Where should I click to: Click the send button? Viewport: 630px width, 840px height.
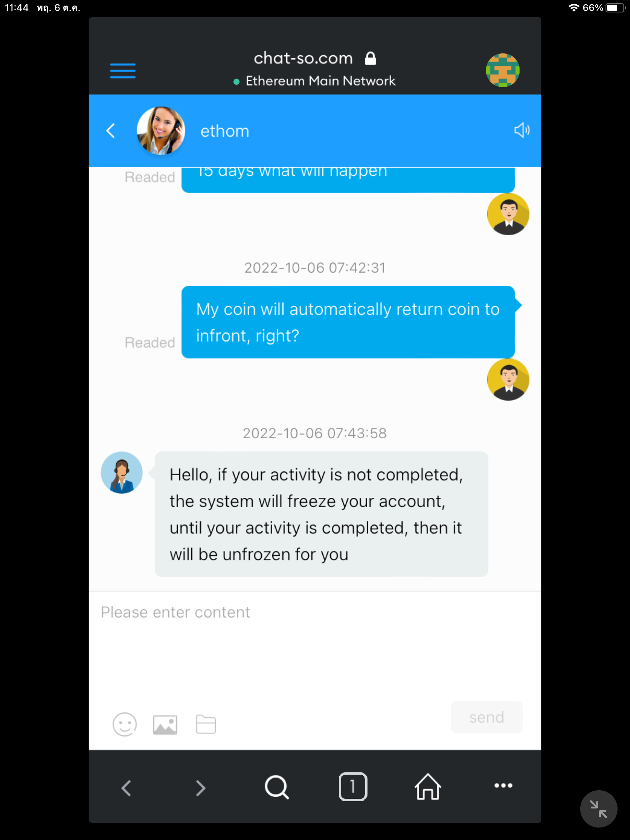(486, 717)
